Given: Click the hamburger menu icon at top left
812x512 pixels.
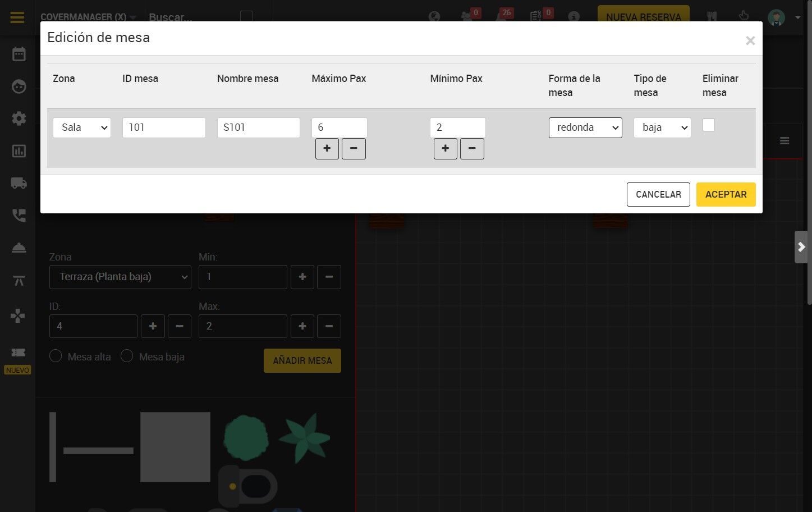Looking at the screenshot, I should 17,17.
